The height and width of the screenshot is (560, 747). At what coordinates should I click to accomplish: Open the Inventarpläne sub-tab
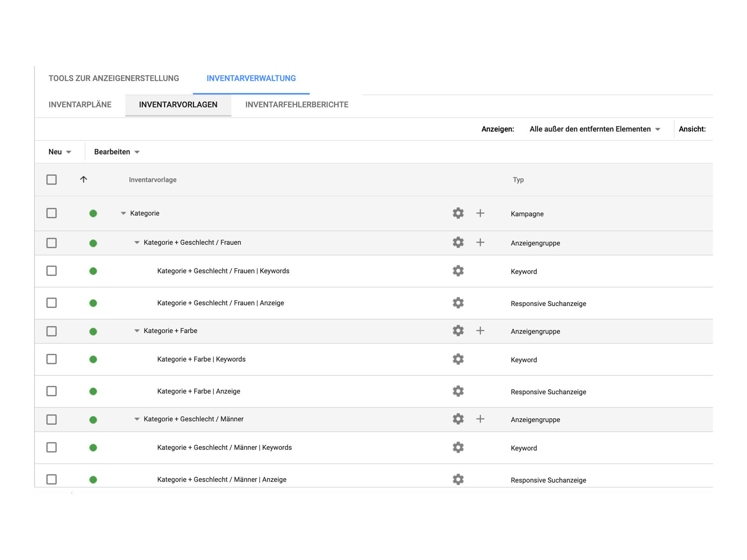click(x=80, y=105)
